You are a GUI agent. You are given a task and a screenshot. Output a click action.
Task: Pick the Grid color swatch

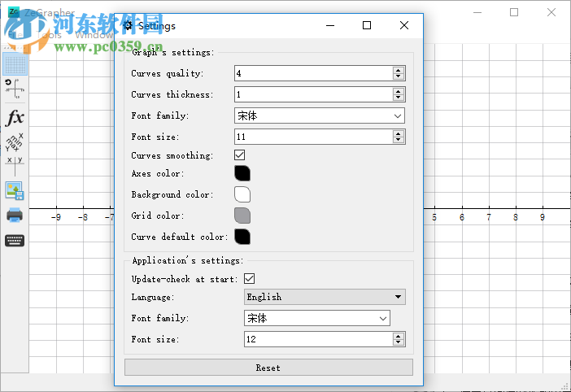click(242, 216)
